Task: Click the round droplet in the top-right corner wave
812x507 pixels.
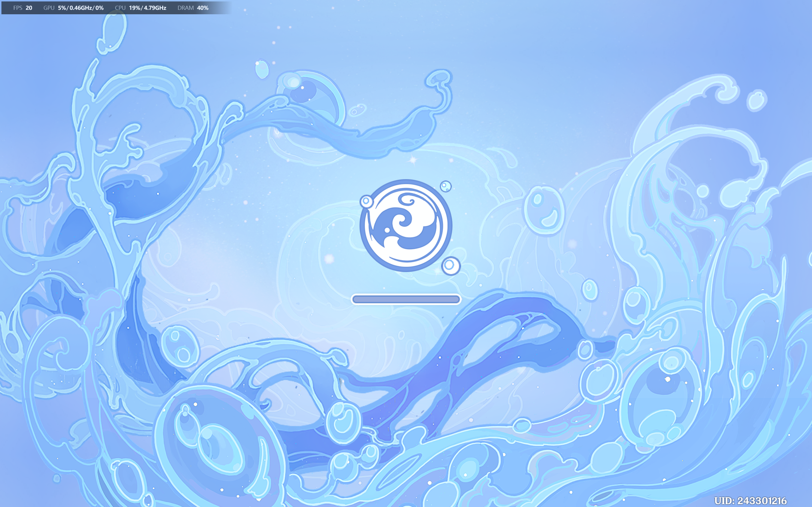Action: click(757, 101)
